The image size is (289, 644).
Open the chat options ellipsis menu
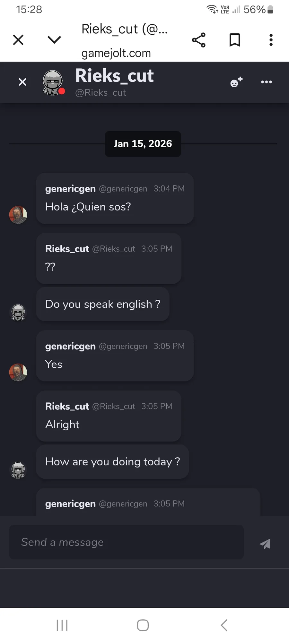coord(267,82)
